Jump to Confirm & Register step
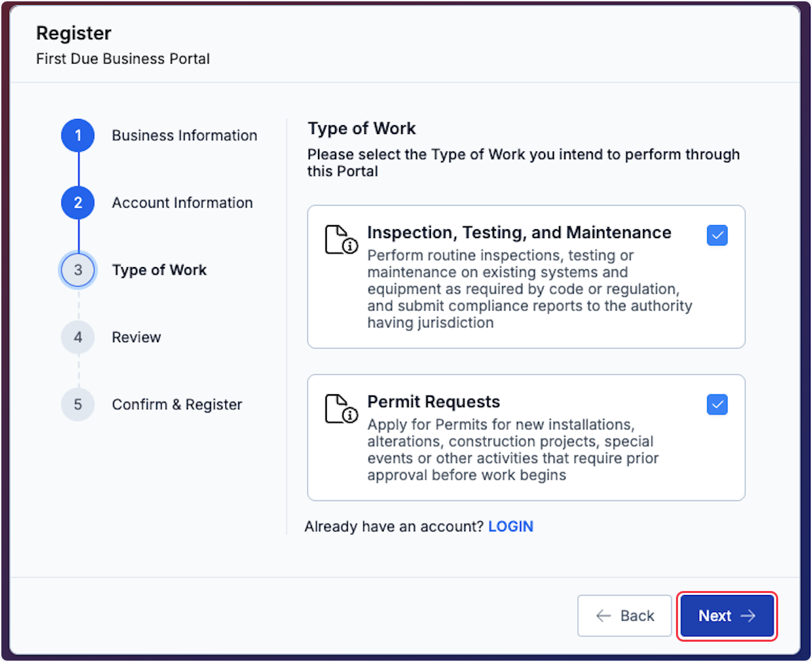This screenshot has height=662, width=812. tap(177, 404)
